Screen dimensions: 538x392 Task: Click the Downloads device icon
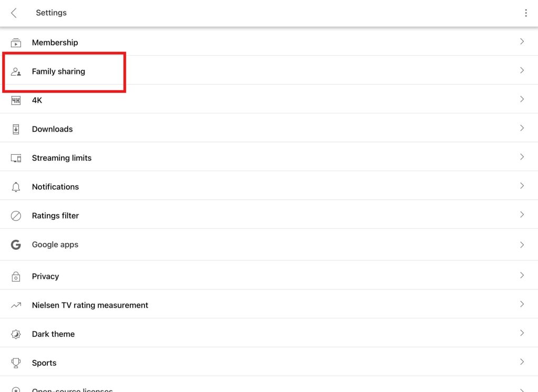point(16,129)
